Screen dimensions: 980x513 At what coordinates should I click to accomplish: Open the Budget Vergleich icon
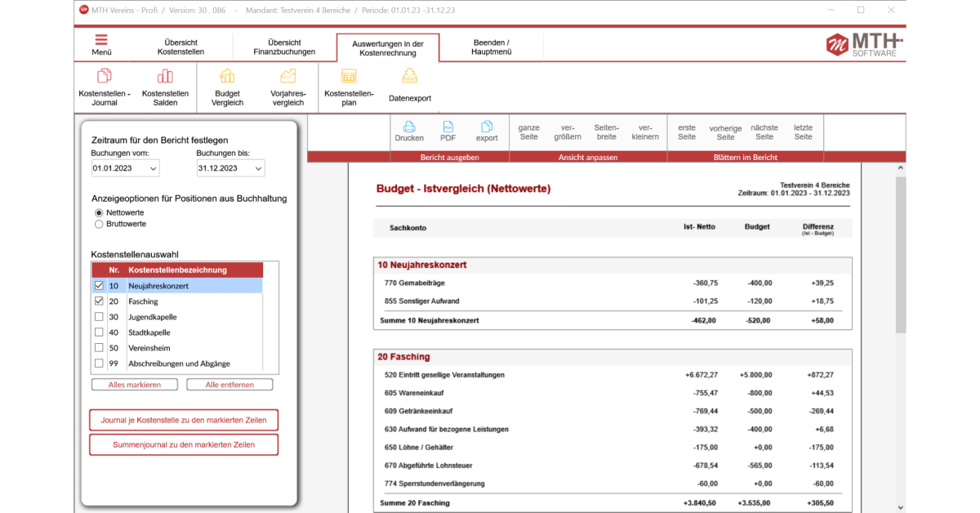pyautogui.click(x=227, y=76)
